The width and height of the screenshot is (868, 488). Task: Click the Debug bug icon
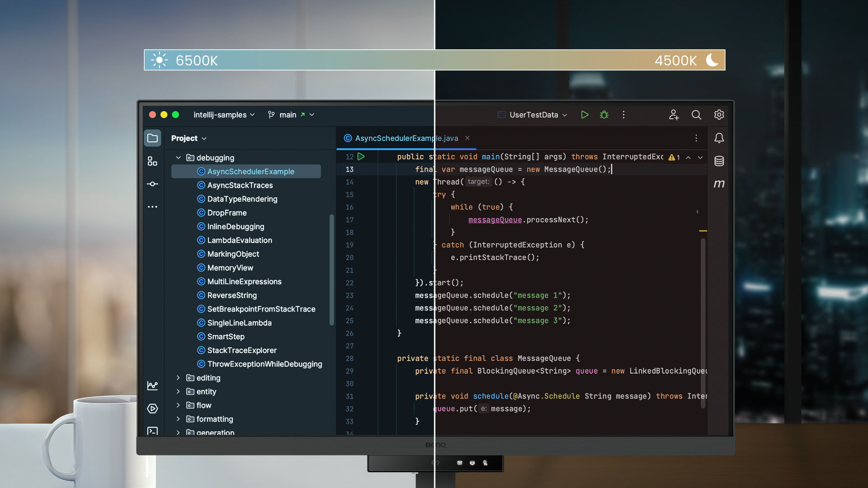pos(604,115)
